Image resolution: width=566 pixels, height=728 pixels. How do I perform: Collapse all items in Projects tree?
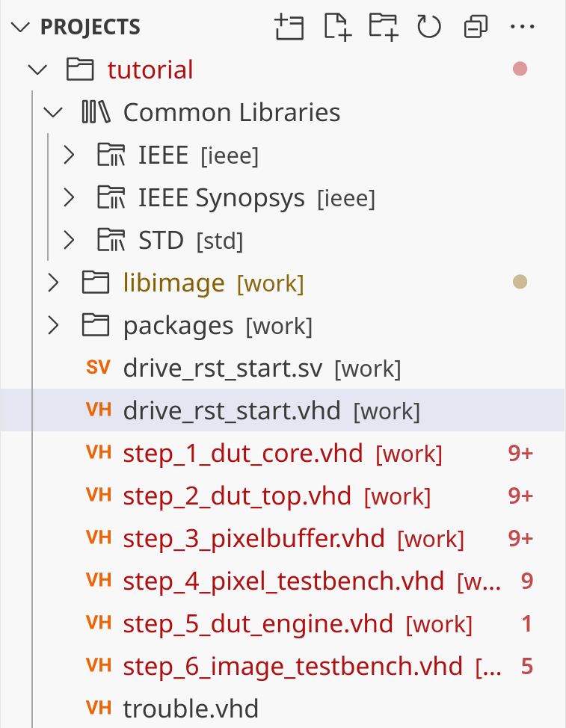476,28
